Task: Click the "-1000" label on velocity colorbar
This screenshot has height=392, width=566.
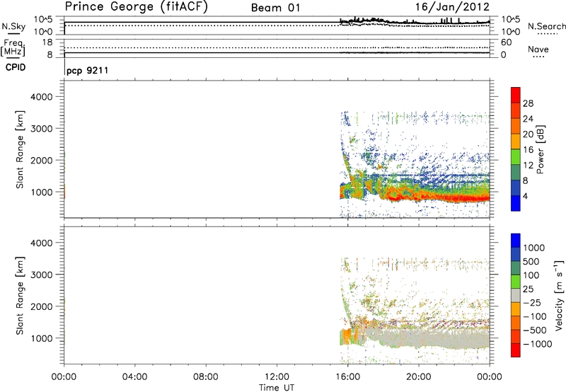Action: click(x=537, y=344)
